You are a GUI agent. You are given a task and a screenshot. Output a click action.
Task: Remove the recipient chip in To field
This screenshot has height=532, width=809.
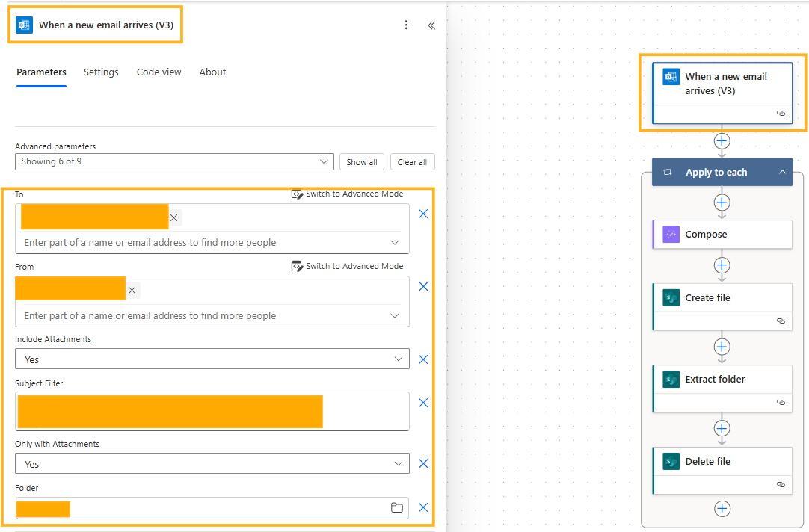click(174, 217)
